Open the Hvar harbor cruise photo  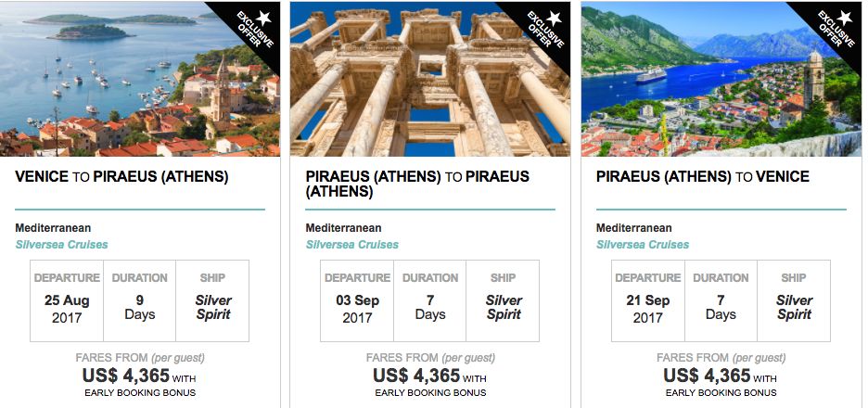pos(140,79)
